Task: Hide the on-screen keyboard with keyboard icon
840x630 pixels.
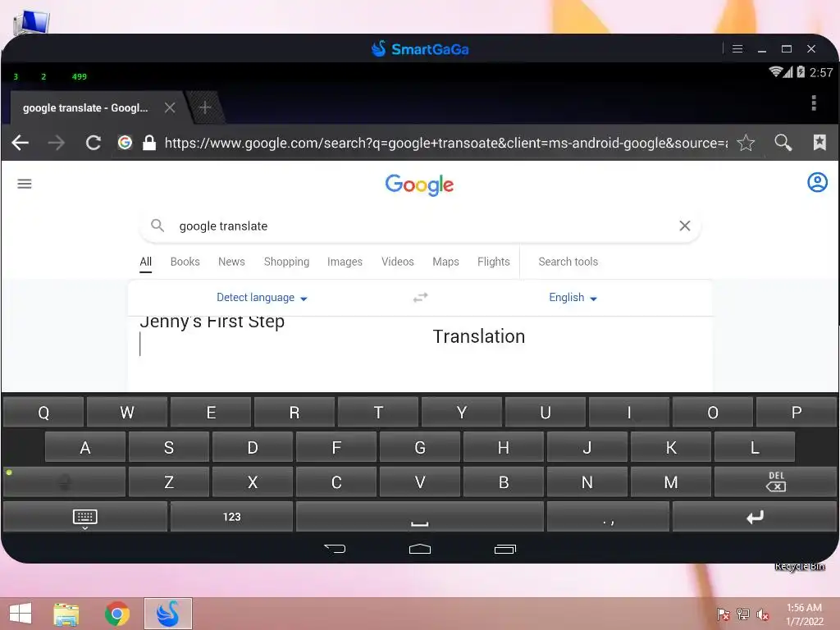Action: 84,517
